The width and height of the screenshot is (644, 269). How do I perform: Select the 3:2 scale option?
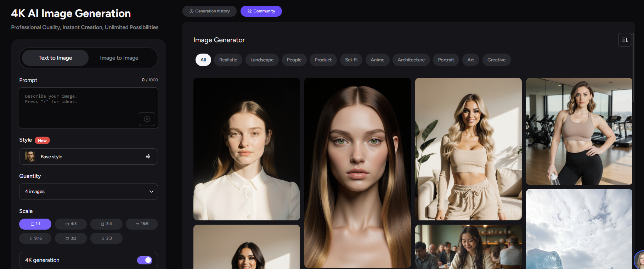point(71,238)
